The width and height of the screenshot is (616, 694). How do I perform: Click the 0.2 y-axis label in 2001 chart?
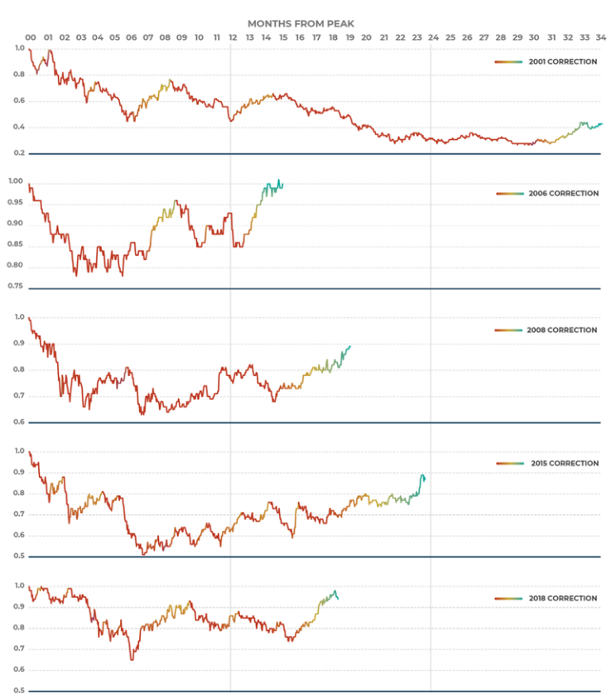click(18, 154)
